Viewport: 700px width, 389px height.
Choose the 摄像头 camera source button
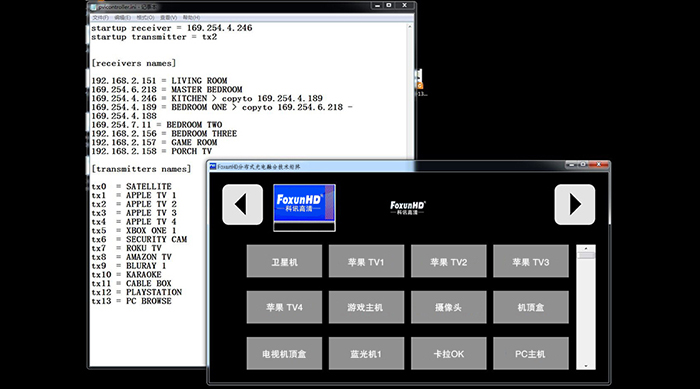[449, 307]
